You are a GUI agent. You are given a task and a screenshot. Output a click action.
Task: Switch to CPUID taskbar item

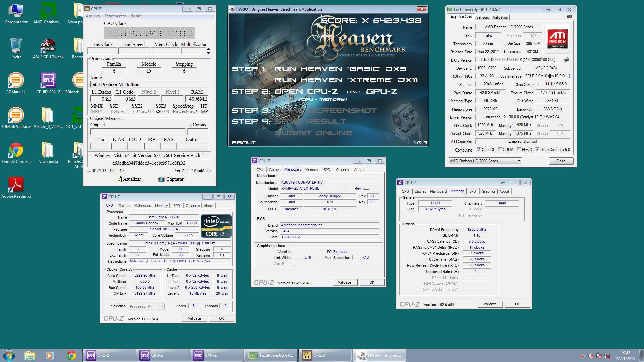click(325, 355)
